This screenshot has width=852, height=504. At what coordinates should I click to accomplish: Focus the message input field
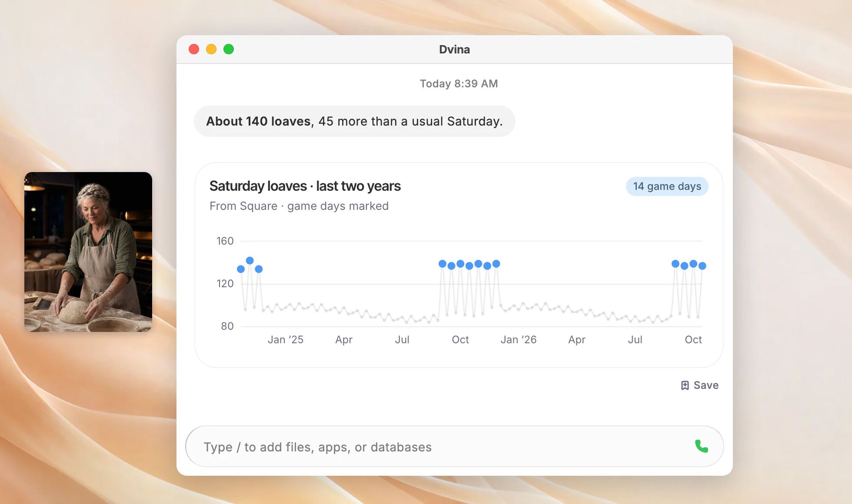click(454, 446)
